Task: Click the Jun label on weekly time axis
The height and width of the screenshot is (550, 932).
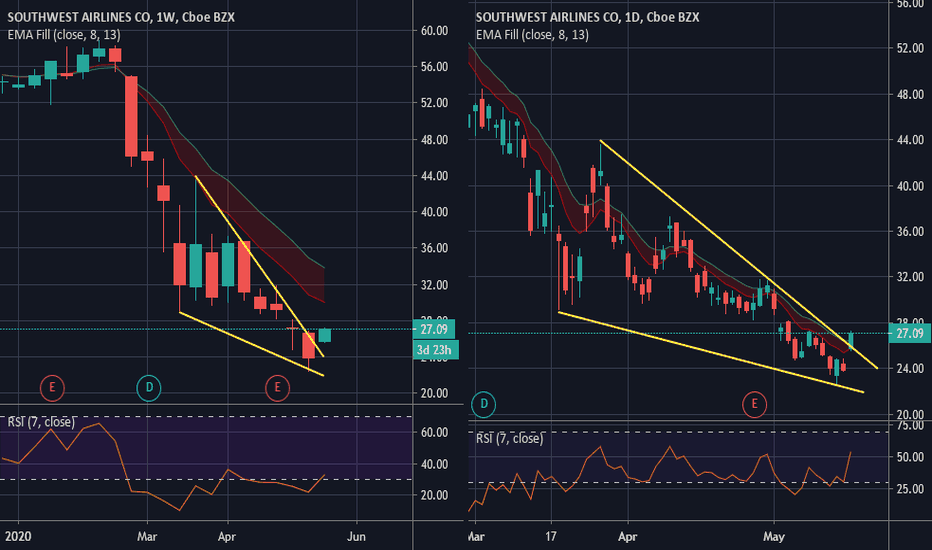Action: tap(356, 536)
